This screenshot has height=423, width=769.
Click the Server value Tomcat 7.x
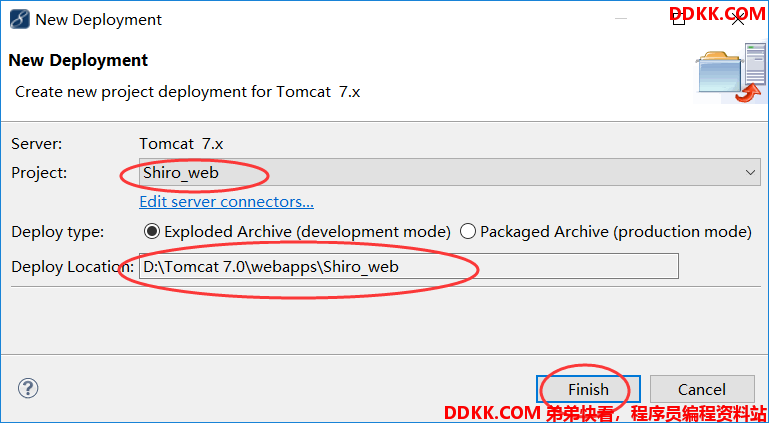pyautogui.click(x=181, y=144)
